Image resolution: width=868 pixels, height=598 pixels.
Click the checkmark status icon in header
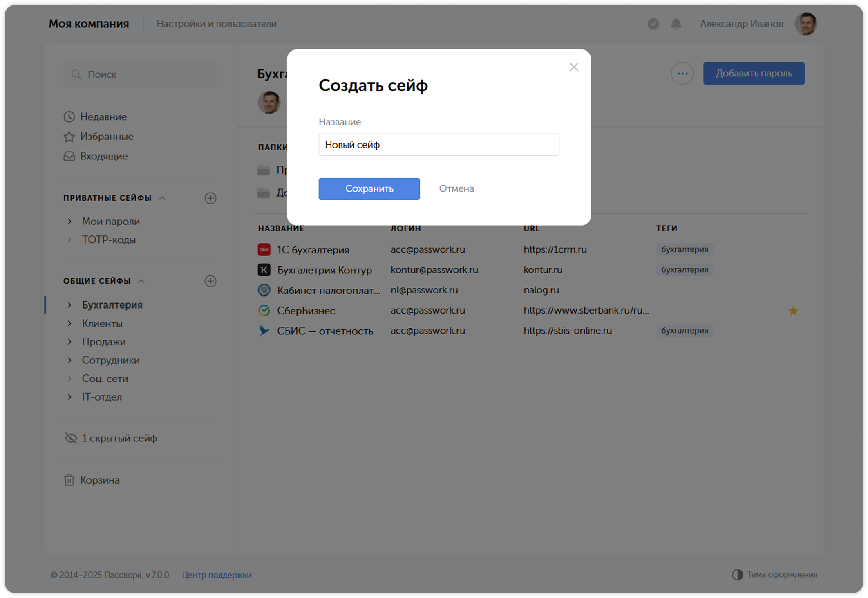click(653, 24)
